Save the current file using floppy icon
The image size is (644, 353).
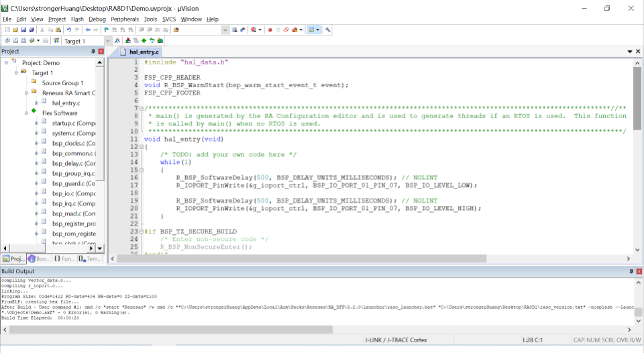point(23,30)
